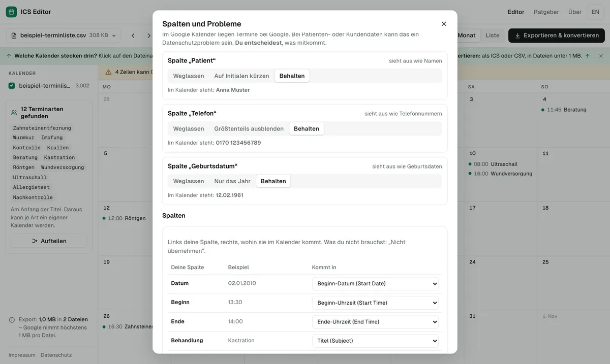Close the Spalten und Probleme dialog

[444, 24]
